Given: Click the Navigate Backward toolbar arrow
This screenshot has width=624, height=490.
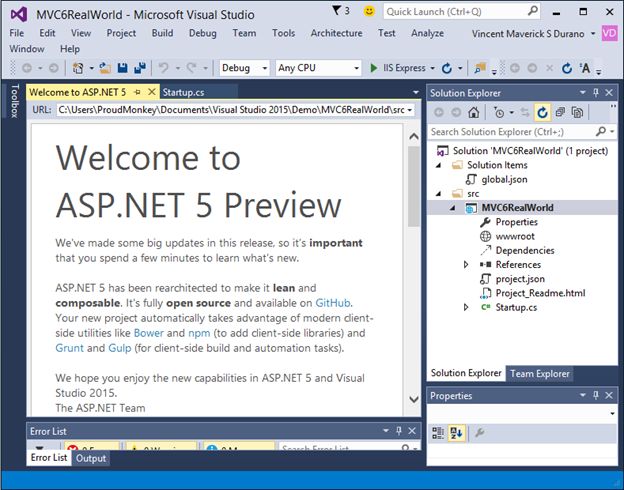Looking at the screenshot, I should coord(27,68).
